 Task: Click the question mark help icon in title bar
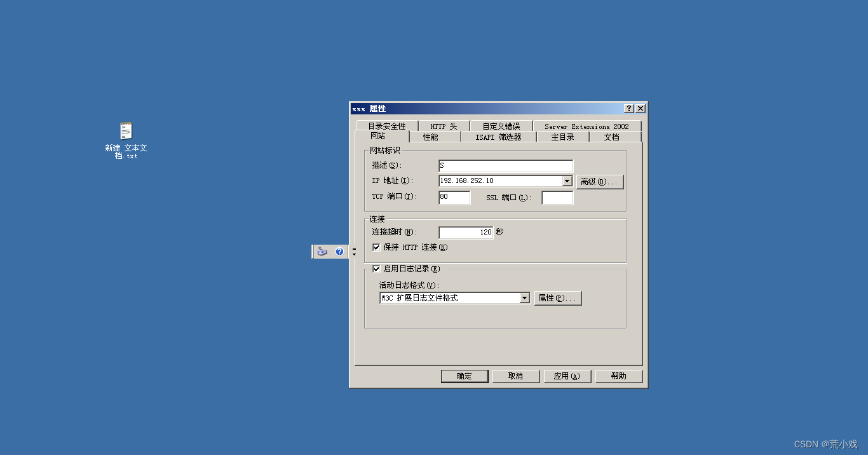click(x=628, y=108)
